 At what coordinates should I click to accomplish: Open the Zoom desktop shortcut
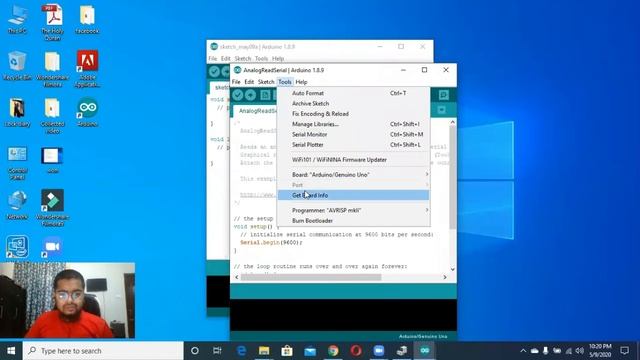pyautogui.click(x=52, y=247)
